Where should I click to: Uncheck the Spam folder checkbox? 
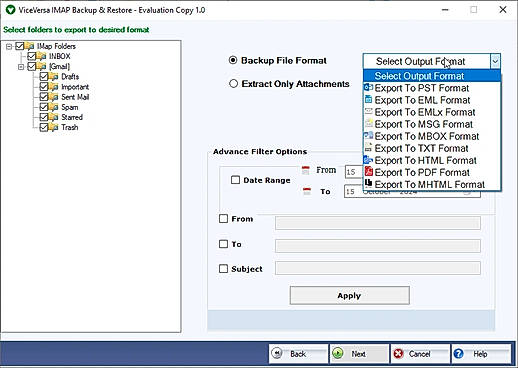coord(44,107)
